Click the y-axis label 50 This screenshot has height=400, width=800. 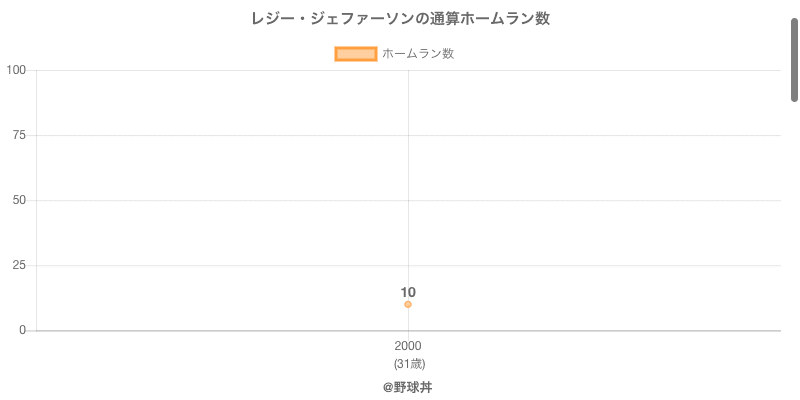[19, 200]
